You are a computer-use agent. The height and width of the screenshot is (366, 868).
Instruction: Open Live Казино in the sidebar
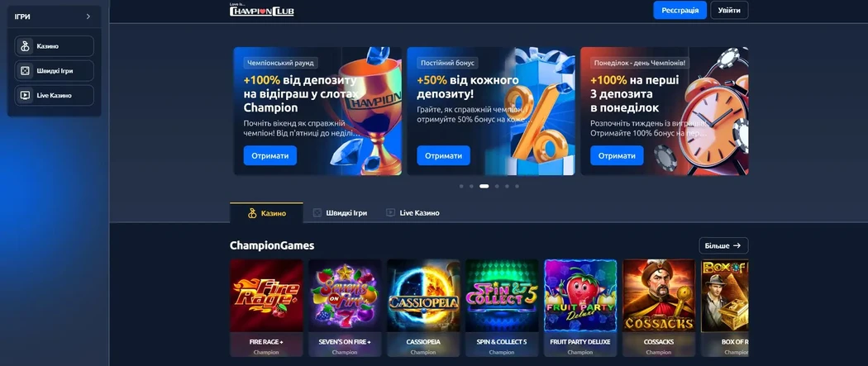point(55,95)
